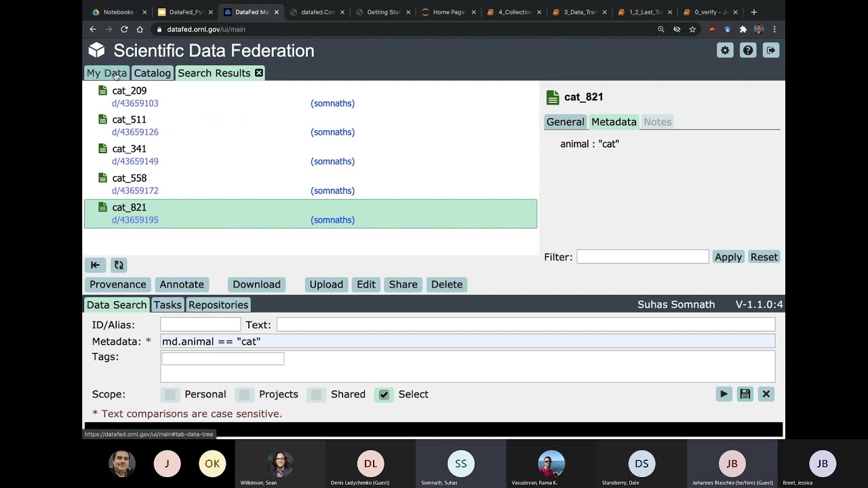Screen dimensions: 868x488
Task: Click the Annotate button
Action: click(x=182, y=285)
